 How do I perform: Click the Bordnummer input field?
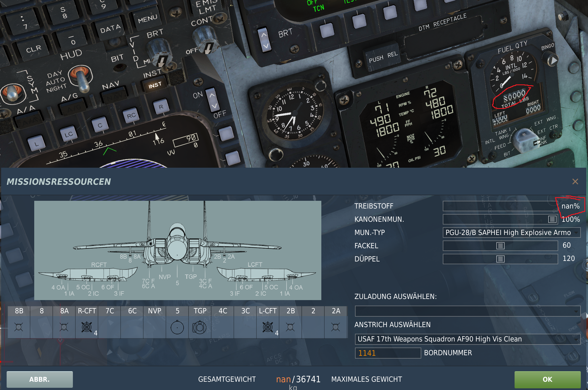pyautogui.click(x=388, y=353)
